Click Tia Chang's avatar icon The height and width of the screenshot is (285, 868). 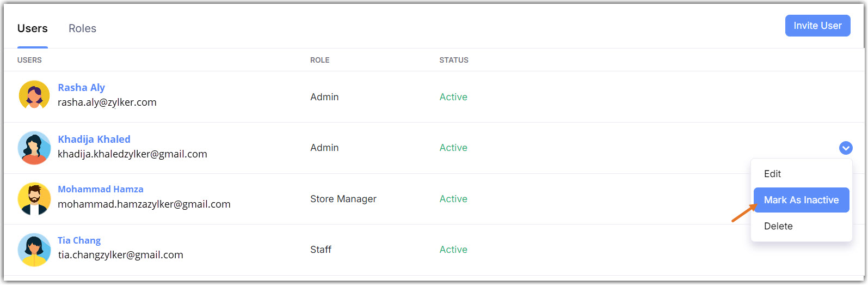tap(34, 250)
